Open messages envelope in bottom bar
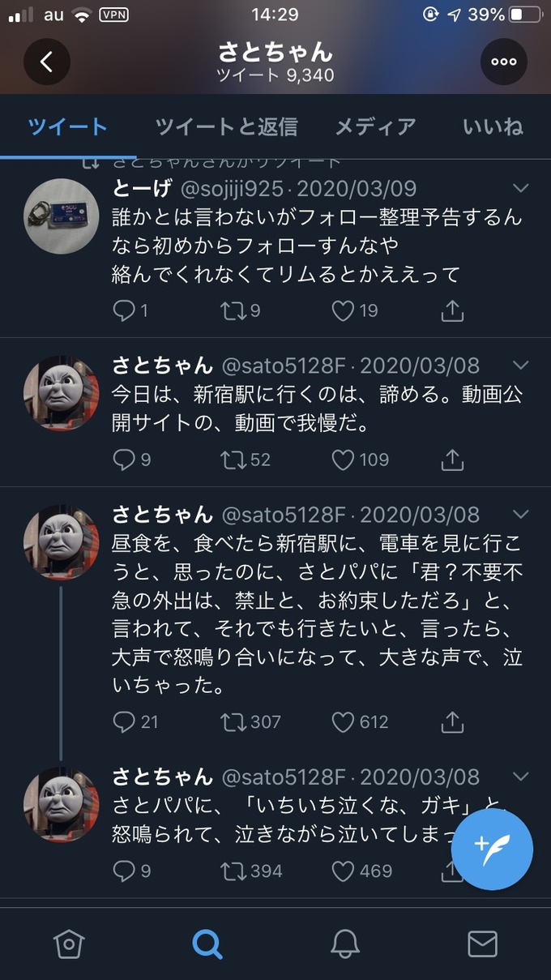The image size is (551, 980). [482, 944]
